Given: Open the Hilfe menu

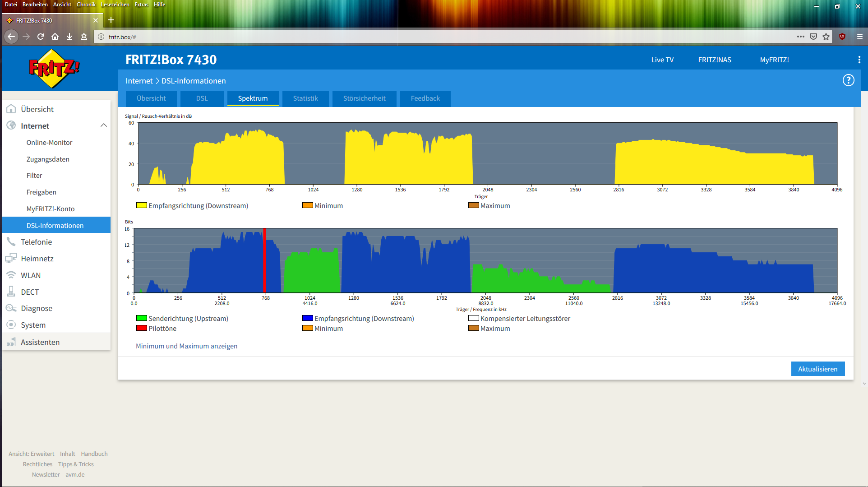Looking at the screenshot, I should (x=159, y=5).
